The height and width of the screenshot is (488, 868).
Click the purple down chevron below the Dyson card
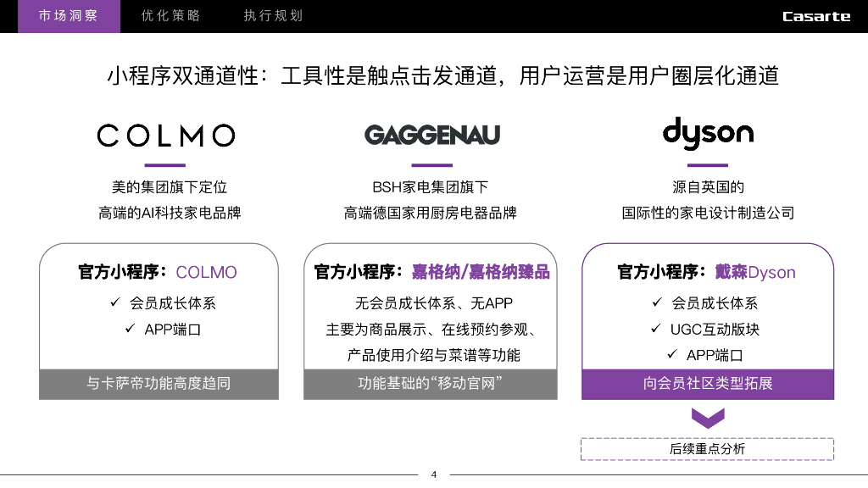coord(708,419)
